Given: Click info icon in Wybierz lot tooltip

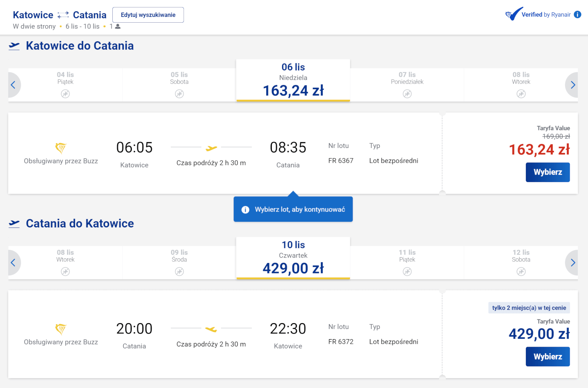Looking at the screenshot, I should click(x=245, y=209).
